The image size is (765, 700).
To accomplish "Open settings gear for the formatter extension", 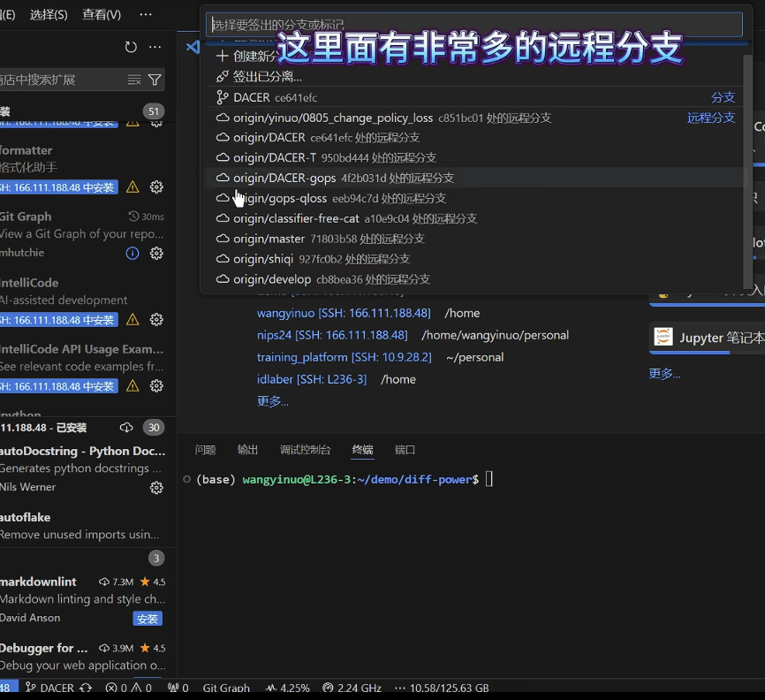I will [155, 186].
